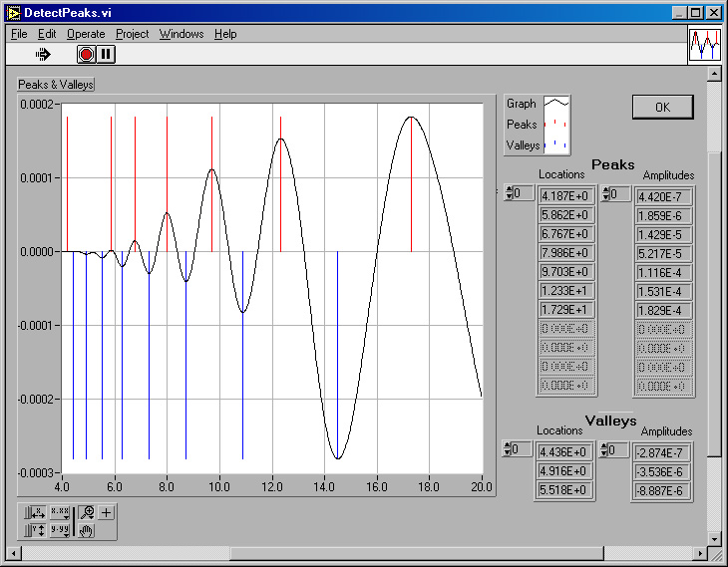Select peak amplitude value 1.859E-6
728x567 pixels.
point(663,216)
